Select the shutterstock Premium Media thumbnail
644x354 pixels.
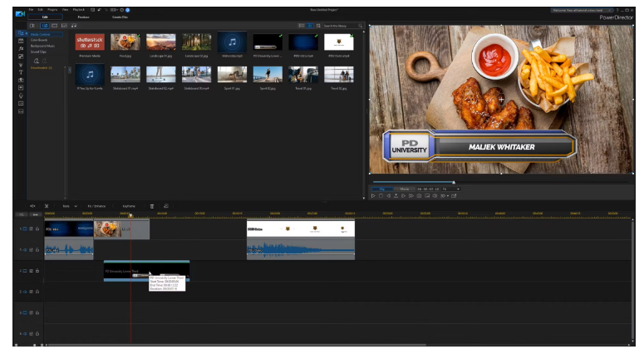click(x=90, y=42)
